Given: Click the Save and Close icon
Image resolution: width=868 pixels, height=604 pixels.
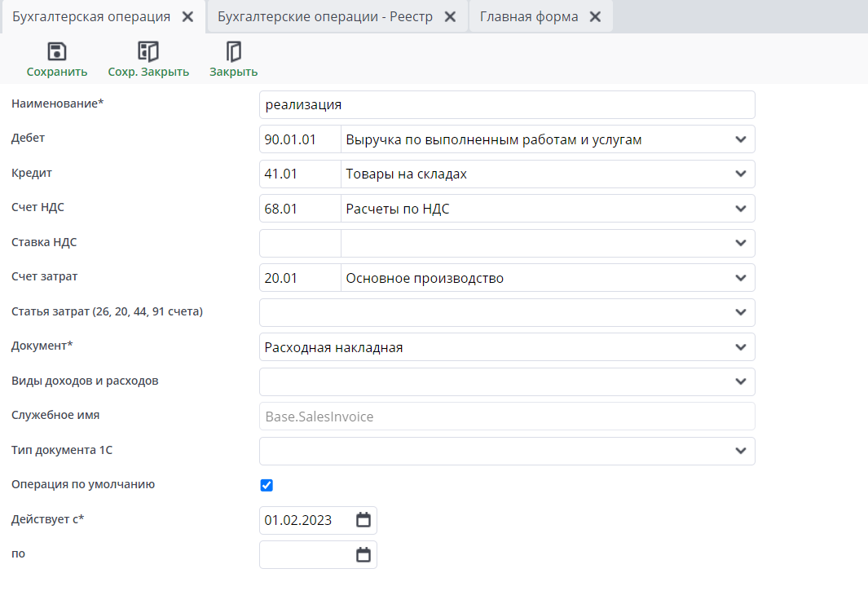Looking at the screenshot, I should point(148,52).
